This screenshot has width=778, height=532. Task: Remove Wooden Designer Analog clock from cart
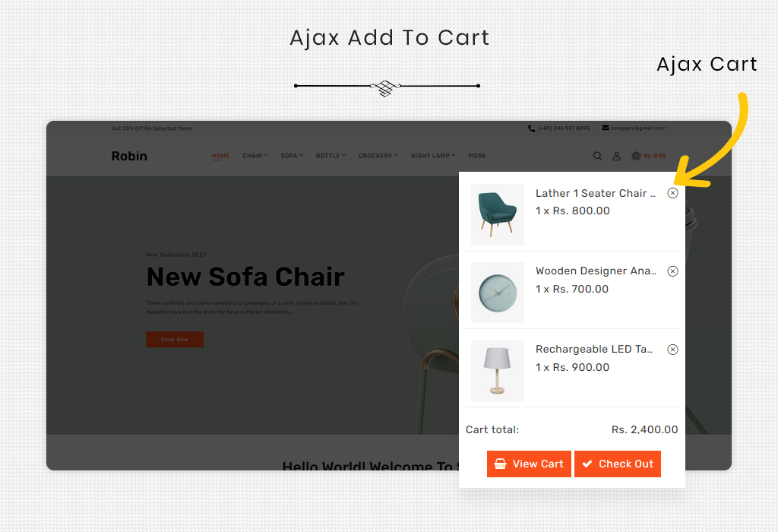click(x=672, y=271)
